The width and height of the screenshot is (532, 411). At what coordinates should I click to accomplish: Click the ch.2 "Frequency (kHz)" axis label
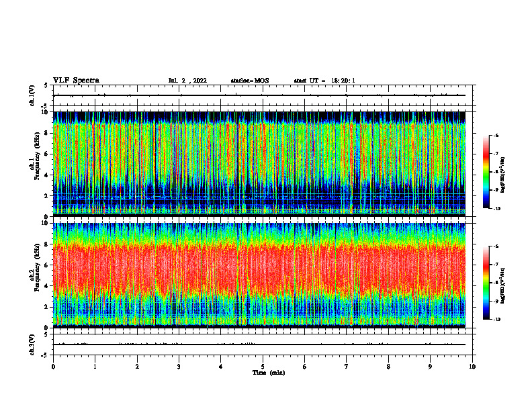pyautogui.click(x=37, y=267)
